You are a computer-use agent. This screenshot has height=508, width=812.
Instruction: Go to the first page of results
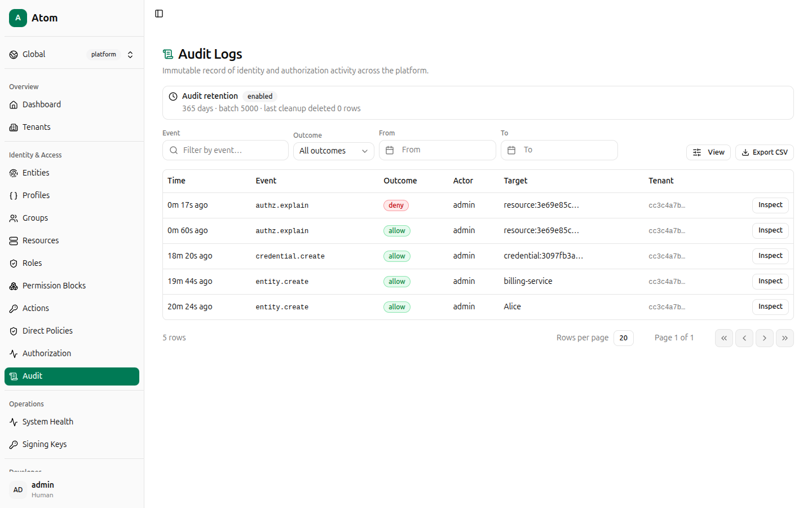pyautogui.click(x=724, y=338)
